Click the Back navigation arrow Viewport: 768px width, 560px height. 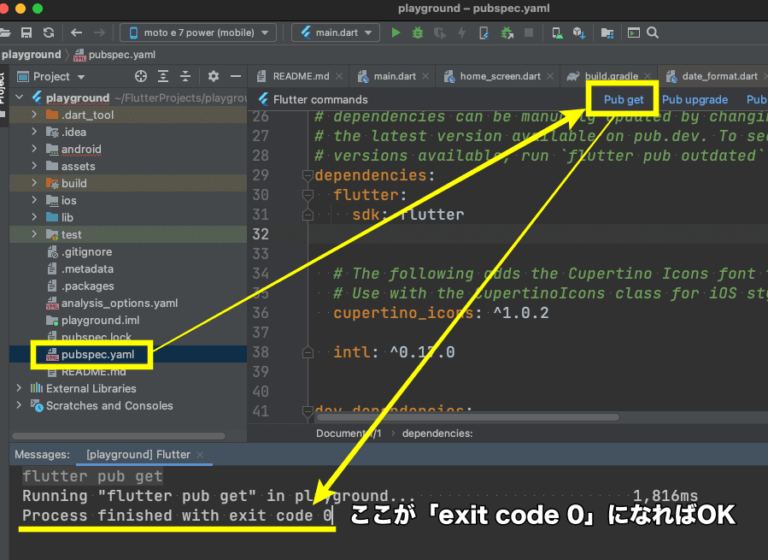(x=76, y=33)
